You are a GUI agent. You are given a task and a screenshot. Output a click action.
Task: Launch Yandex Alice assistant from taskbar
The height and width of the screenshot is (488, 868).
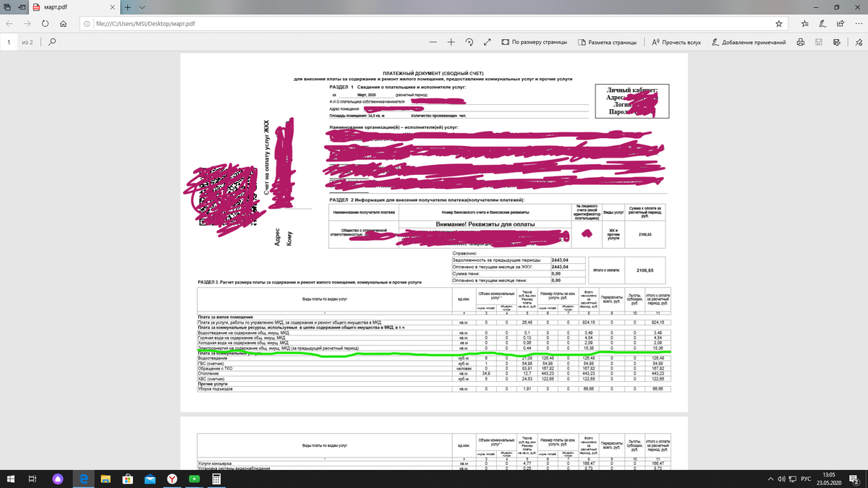[58, 479]
